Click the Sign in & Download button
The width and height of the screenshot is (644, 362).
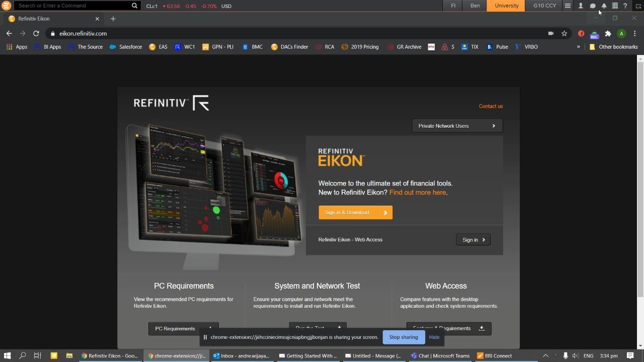pos(355,212)
